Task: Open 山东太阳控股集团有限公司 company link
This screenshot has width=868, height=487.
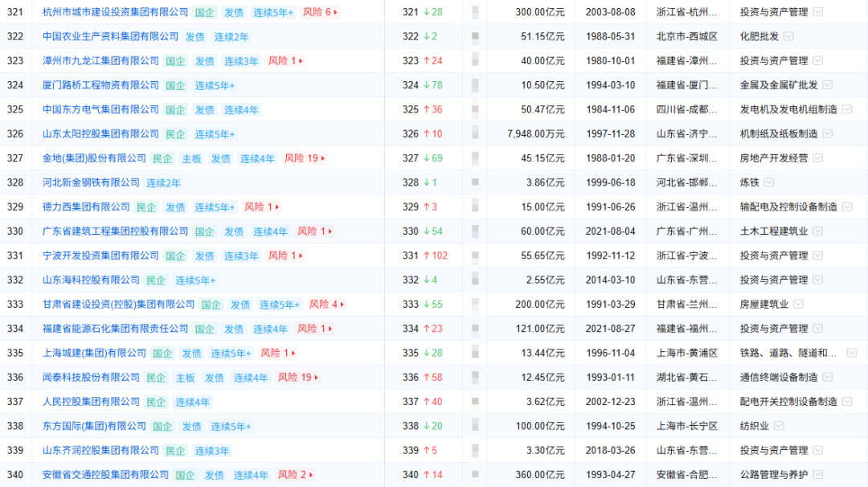Action: 100,134
